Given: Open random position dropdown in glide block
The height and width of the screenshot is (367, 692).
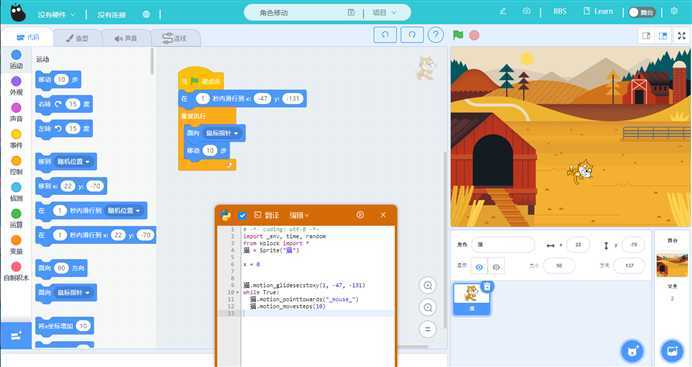Looking at the screenshot, I should coord(124,211).
